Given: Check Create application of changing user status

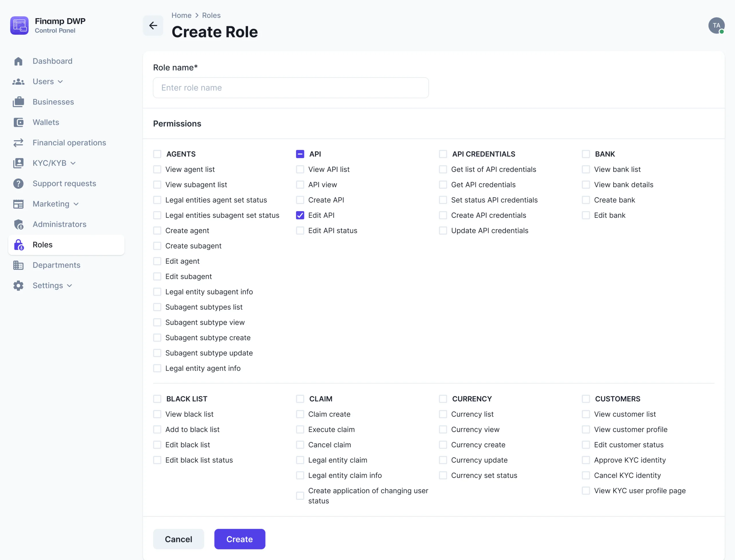Looking at the screenshot, I should [300, 496].
